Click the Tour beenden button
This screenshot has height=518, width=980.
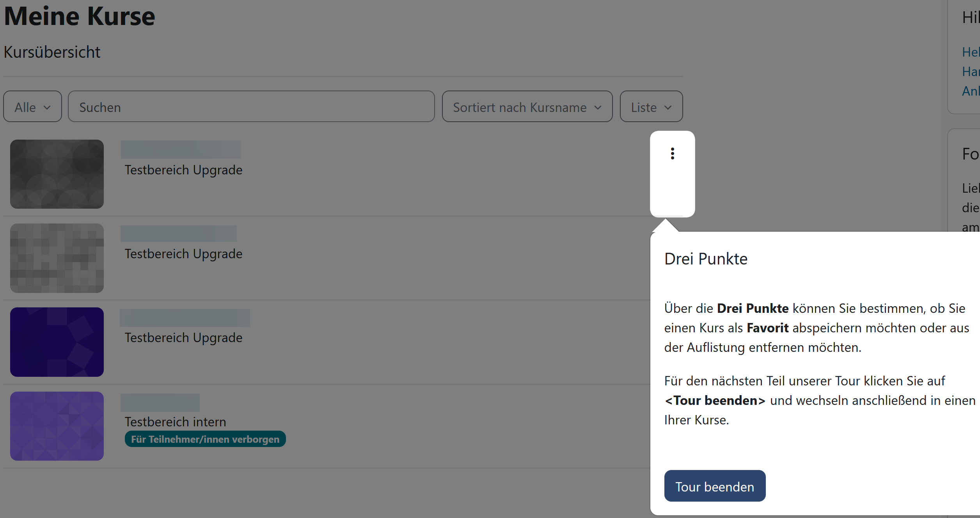tap(714, 486)
